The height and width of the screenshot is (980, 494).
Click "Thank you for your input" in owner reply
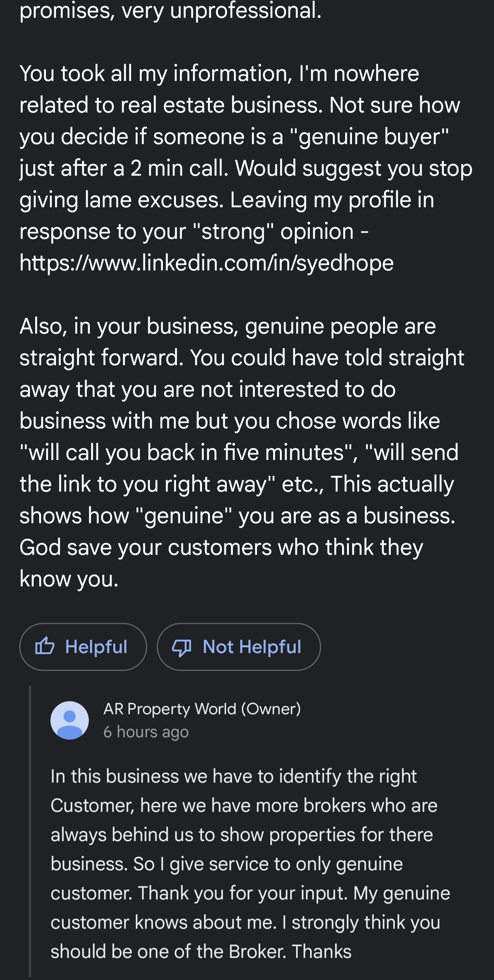point(243,893)
